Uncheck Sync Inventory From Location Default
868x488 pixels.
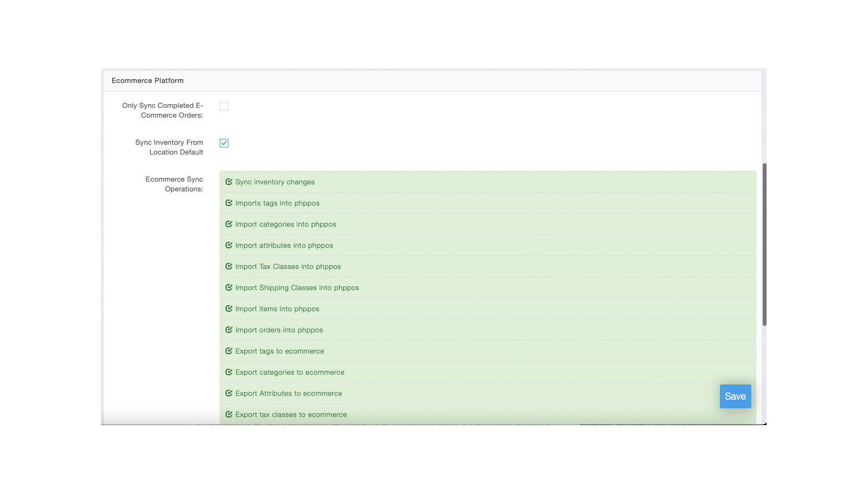point(224,143)
